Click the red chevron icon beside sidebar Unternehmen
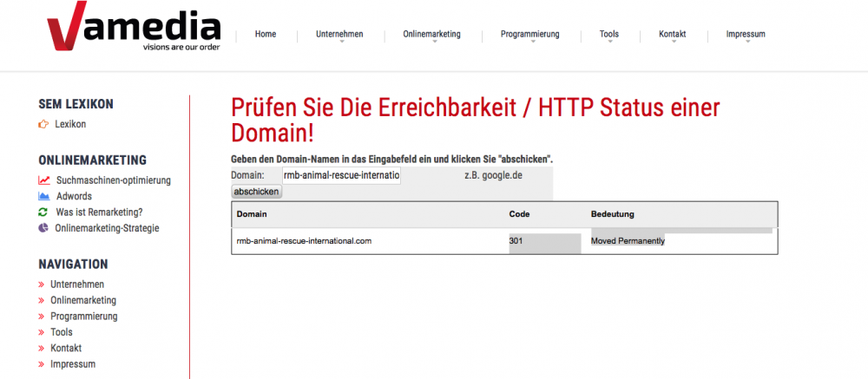 point(42,284)
